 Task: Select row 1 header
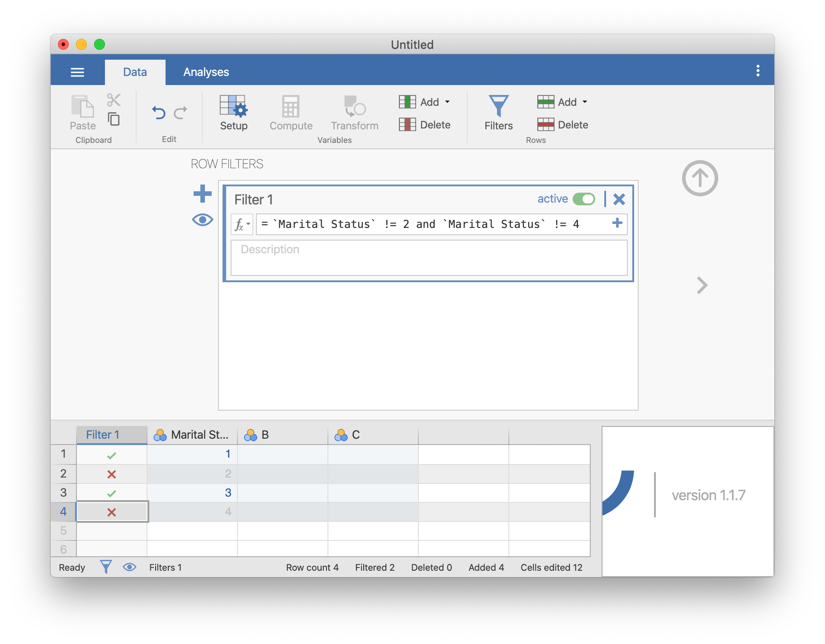(x=63, y=454)
